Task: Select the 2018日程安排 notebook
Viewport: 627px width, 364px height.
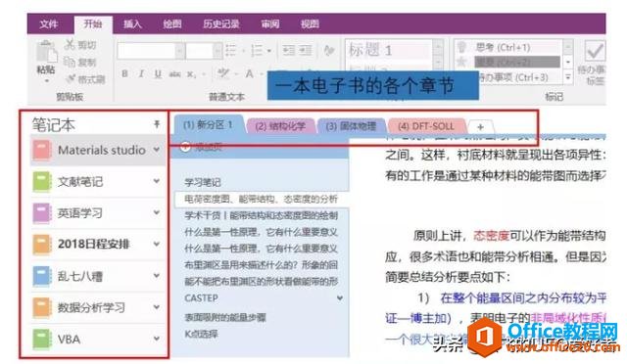Action: (98, 244)
